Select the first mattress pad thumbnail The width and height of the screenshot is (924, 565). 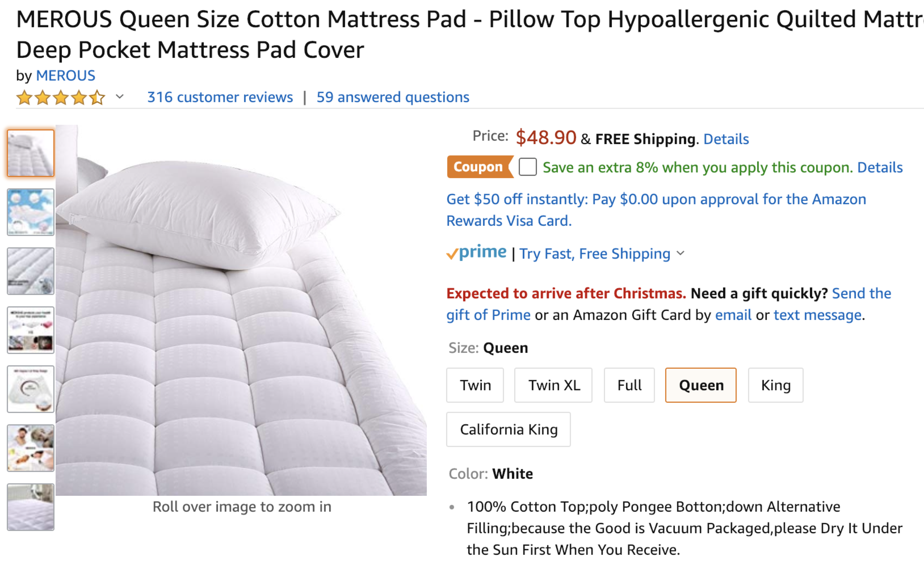point(31,153)
